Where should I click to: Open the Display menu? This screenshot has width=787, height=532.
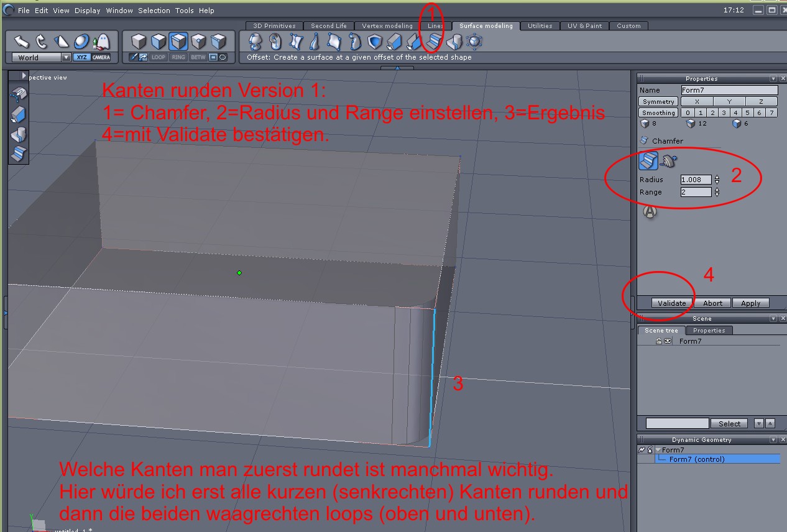point(88,11)
